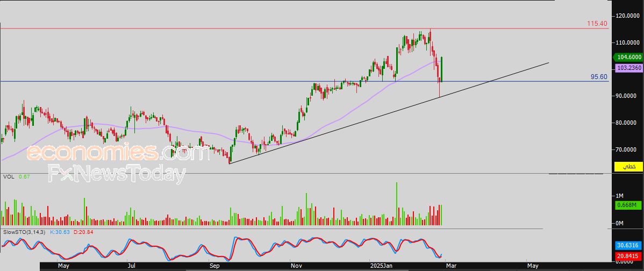
Task: Select the Jul label on time axis
Action: pyautogui.click(x=132, y=266)
